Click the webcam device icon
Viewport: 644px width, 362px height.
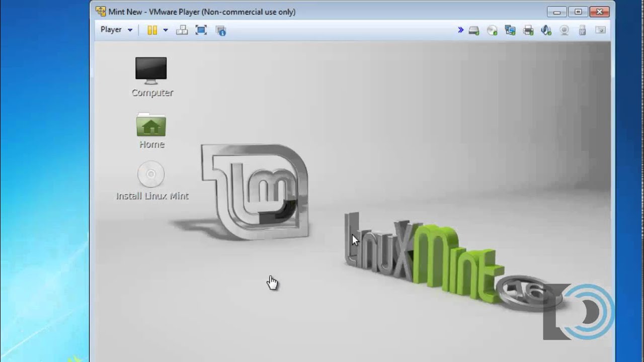click(x=565, y=31)
